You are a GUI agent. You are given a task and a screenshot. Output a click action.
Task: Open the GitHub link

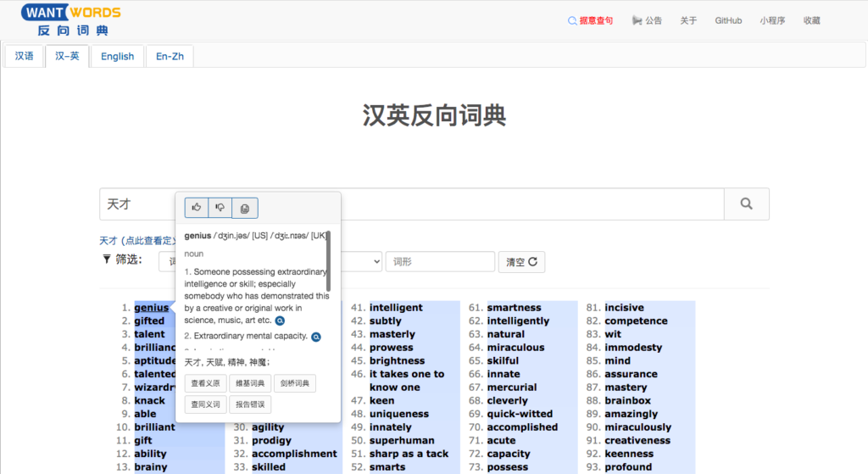728,20
